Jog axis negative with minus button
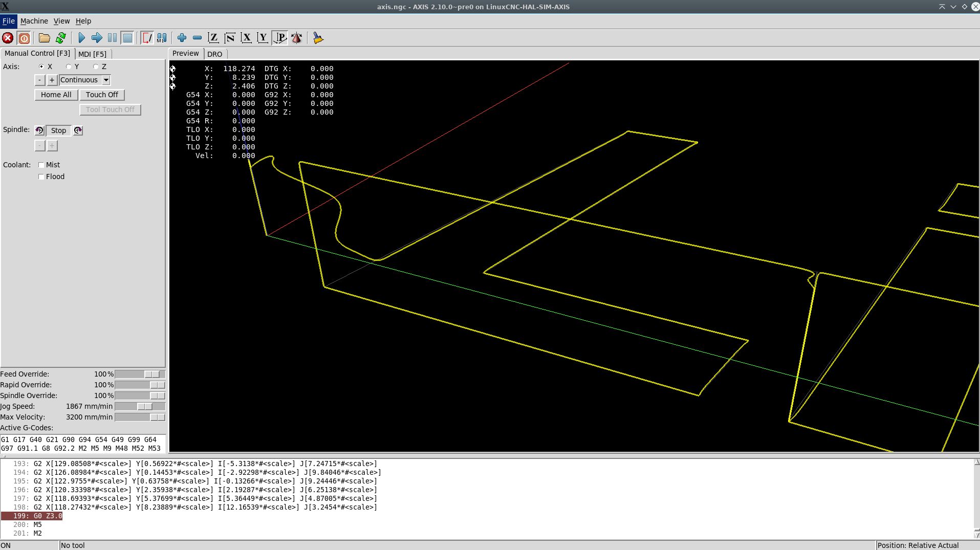 (39, 80)
